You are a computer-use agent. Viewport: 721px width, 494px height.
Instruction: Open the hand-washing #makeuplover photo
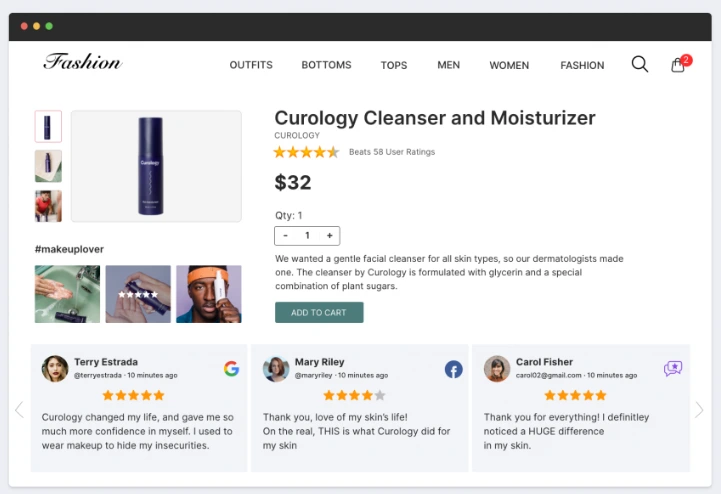coord(67,294)
